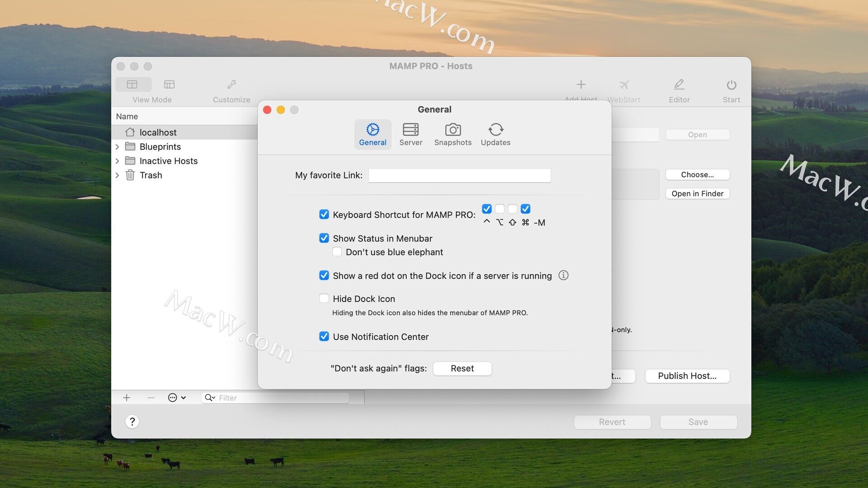Click the Open button in Hosts window

(697, 135)
